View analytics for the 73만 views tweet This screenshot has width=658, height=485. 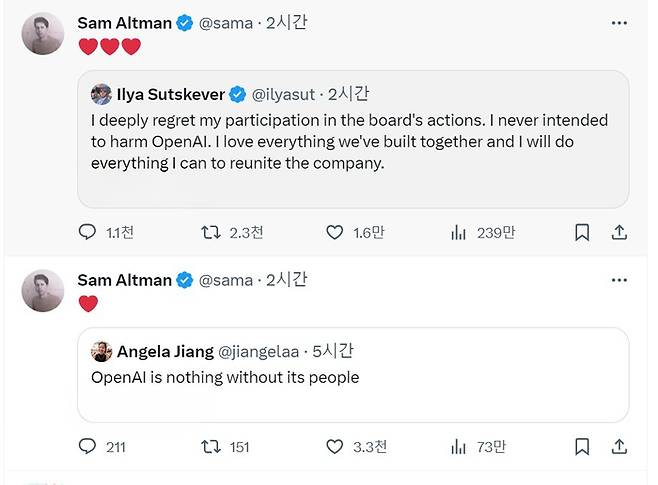click(459, 447)
